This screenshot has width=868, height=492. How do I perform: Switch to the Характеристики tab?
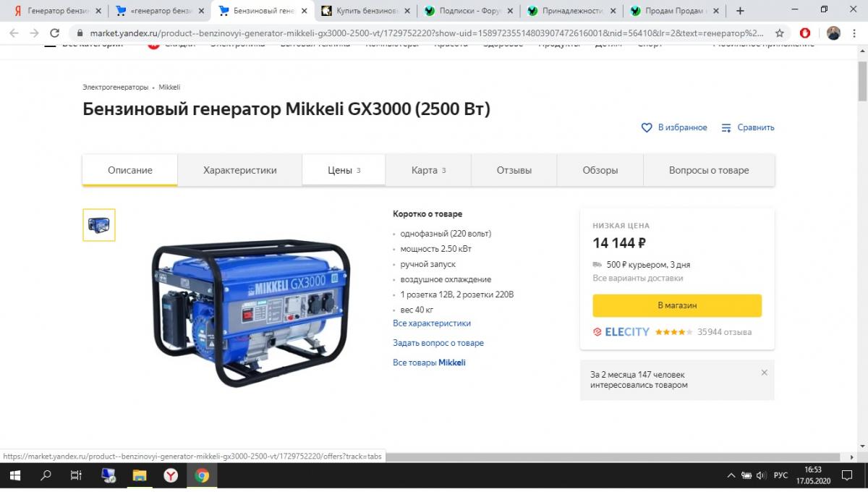pos(240,170)
